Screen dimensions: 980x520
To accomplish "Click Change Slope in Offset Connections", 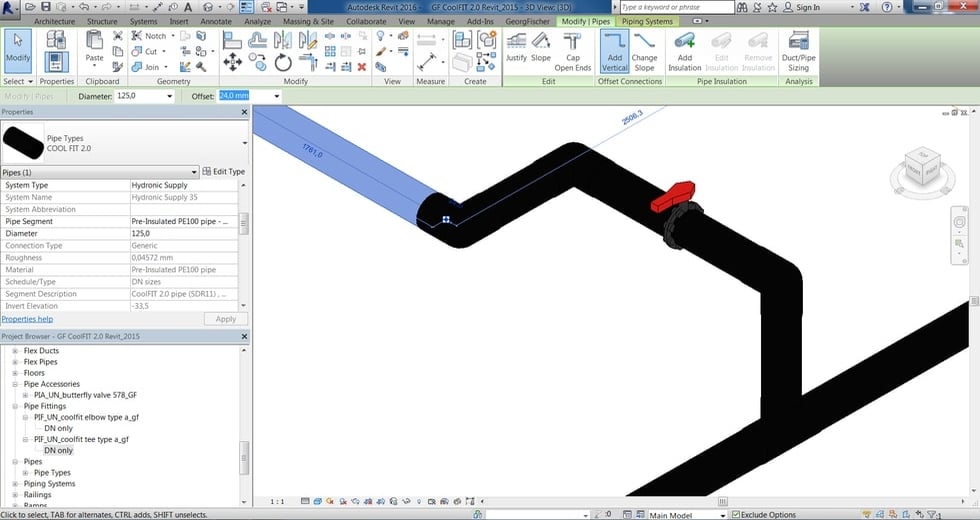I will tap(644, 51).
